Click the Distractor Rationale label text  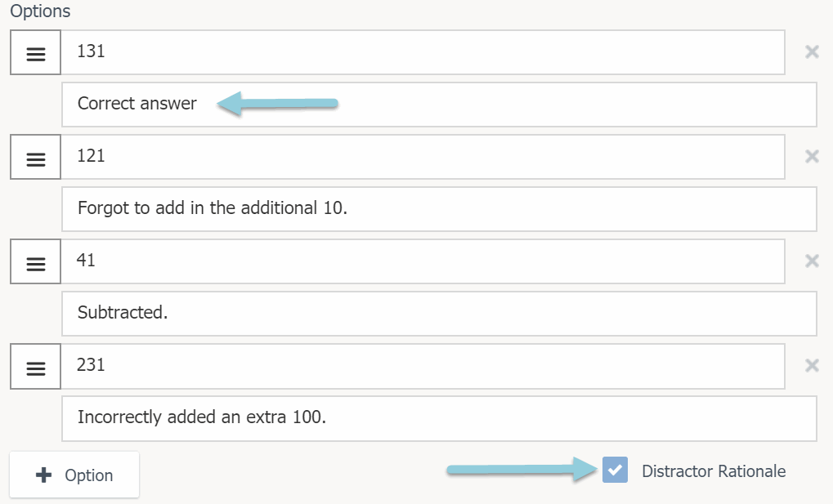[x=714, y=471]
